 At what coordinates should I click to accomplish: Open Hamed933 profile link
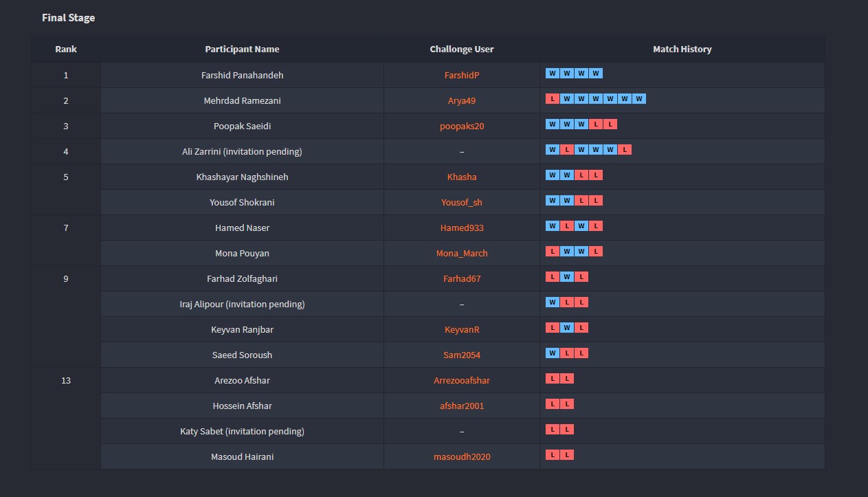point(461,228)
